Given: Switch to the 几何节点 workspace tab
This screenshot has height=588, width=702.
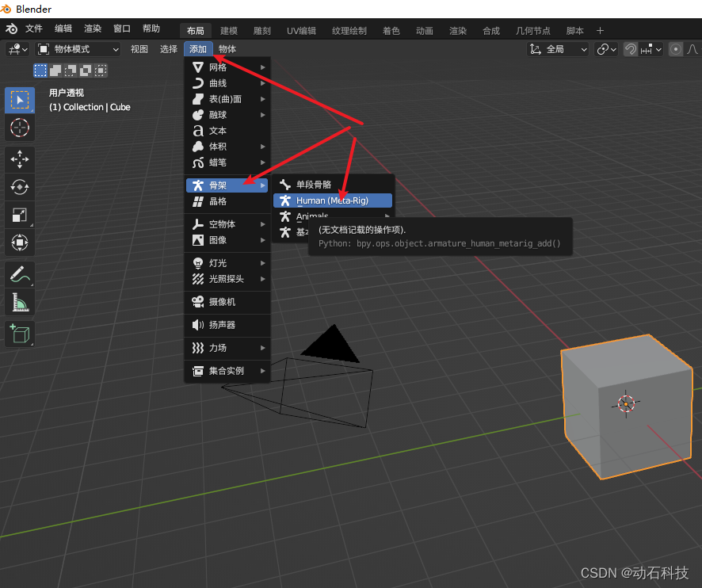Looking at the screenshot, I should point(532,31).
